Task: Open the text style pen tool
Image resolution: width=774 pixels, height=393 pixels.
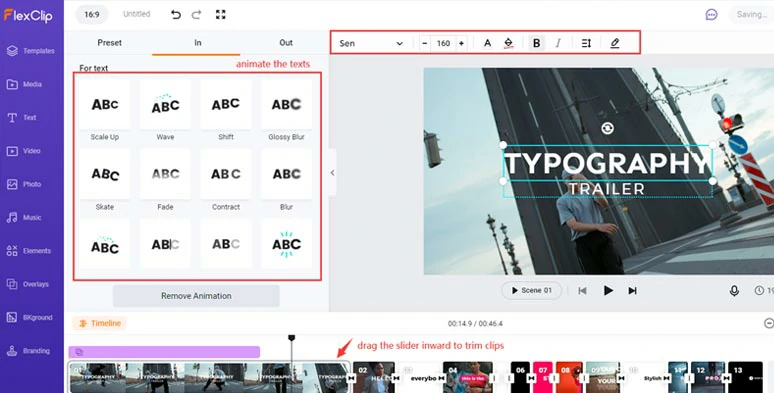Action: point(615,43)
